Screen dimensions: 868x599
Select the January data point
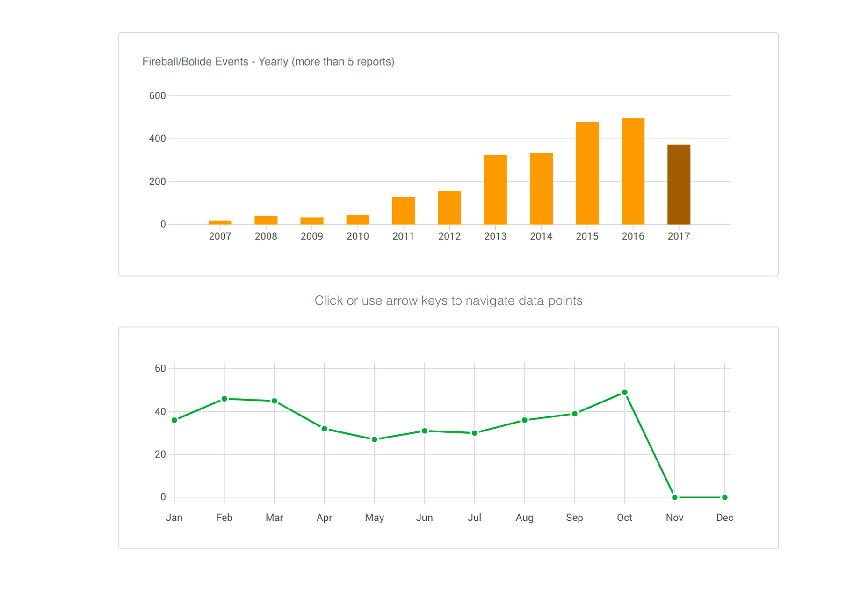point(174,420)
